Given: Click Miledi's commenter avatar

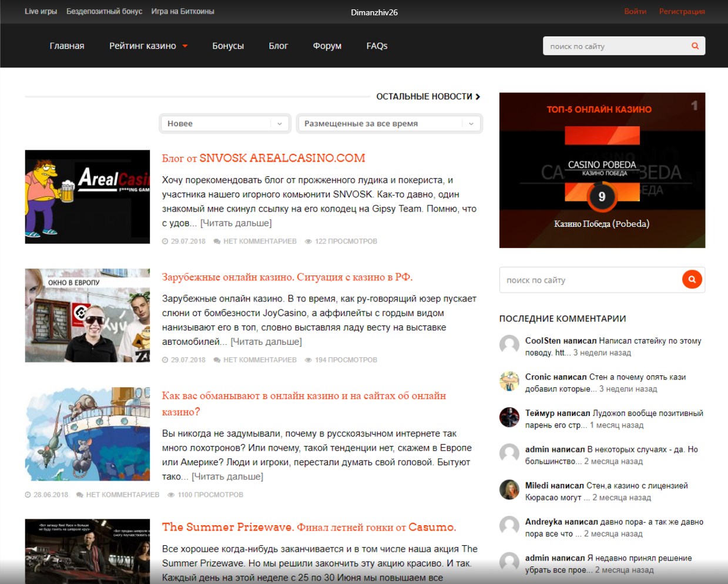Looking at the screenshot, I should coord(509,489).
